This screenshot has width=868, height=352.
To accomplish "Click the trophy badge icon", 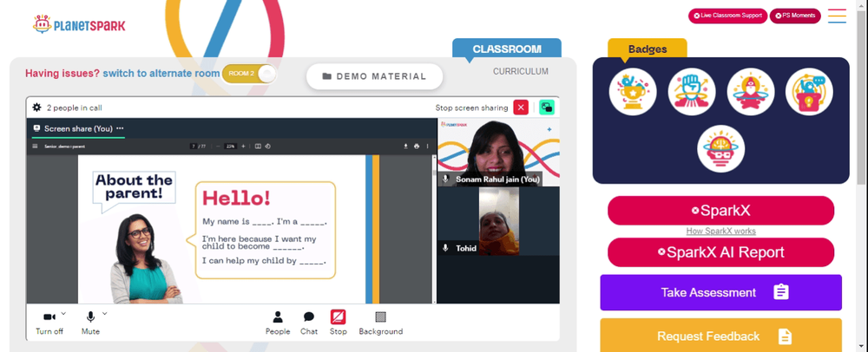I will click(633, 92).
